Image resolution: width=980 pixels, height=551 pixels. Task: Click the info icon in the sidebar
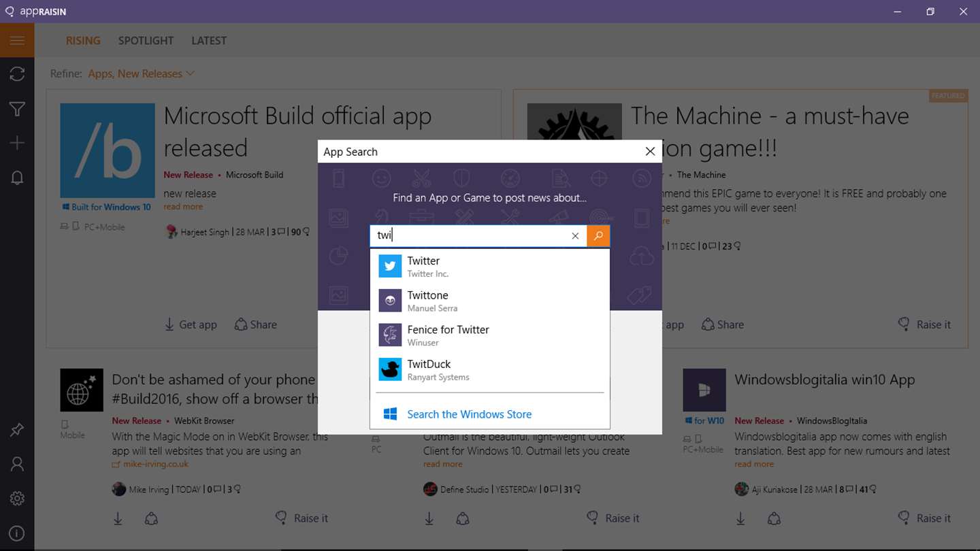point(17,533)
